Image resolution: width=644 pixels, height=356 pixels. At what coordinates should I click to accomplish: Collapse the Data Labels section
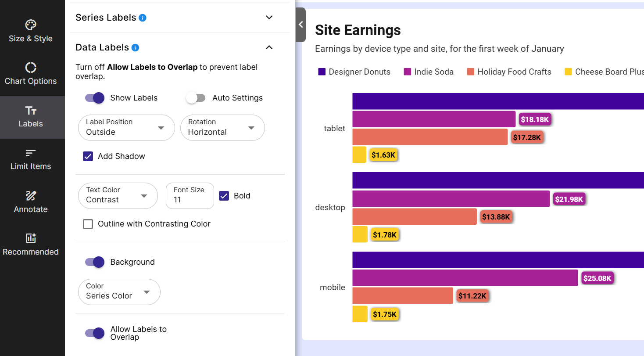tap(269, 47)
